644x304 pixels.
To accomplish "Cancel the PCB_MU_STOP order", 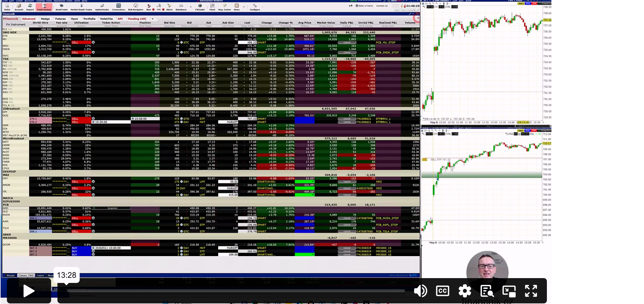I will [347, 42].
